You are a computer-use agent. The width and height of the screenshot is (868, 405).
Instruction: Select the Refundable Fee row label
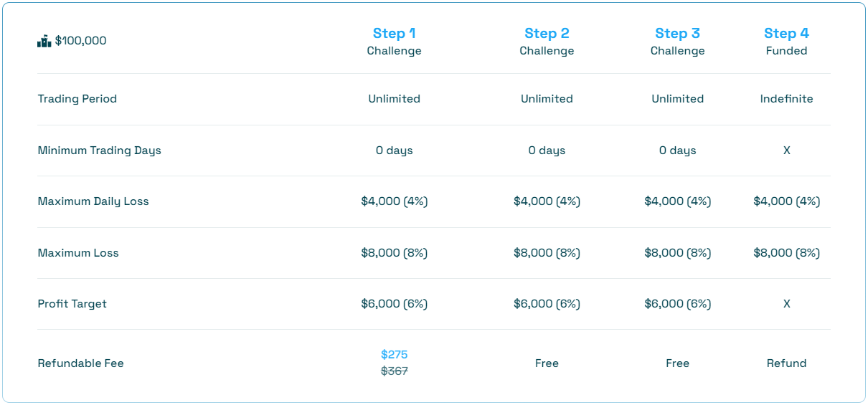[80, 363]
